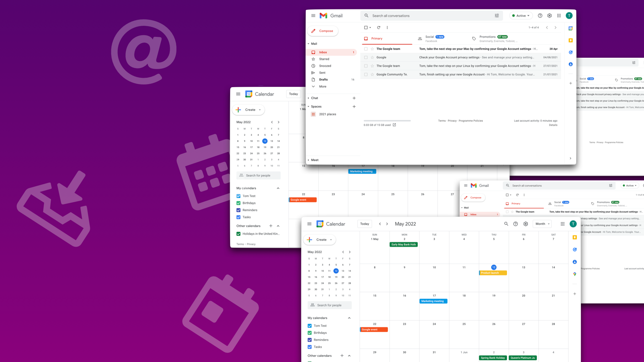This screenshot has width=644, height=362.
Task: Click the Calendar refresh/Today button
Action: pyautogui.click(x=364, y=224)
